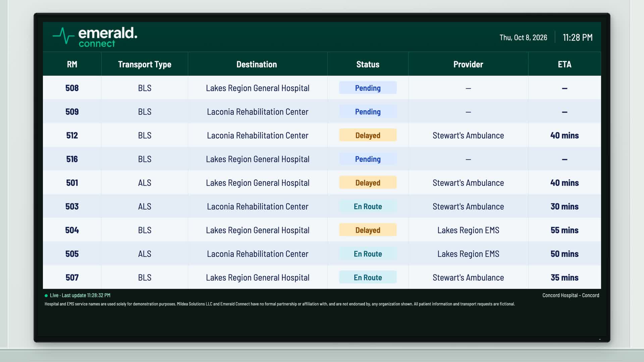Viewport: 644px width, 362px height.
Task: Click the destination for room 516
Action: click(x=258, y=159)
